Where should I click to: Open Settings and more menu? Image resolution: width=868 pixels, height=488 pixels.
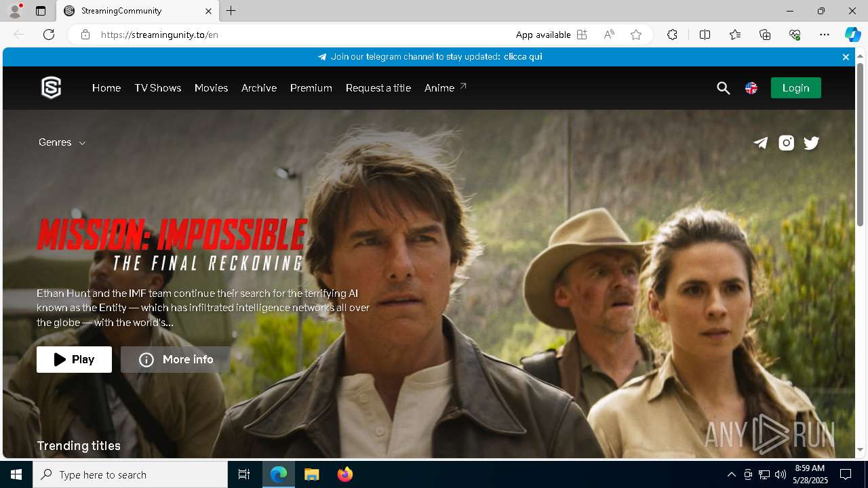point(825,35)
